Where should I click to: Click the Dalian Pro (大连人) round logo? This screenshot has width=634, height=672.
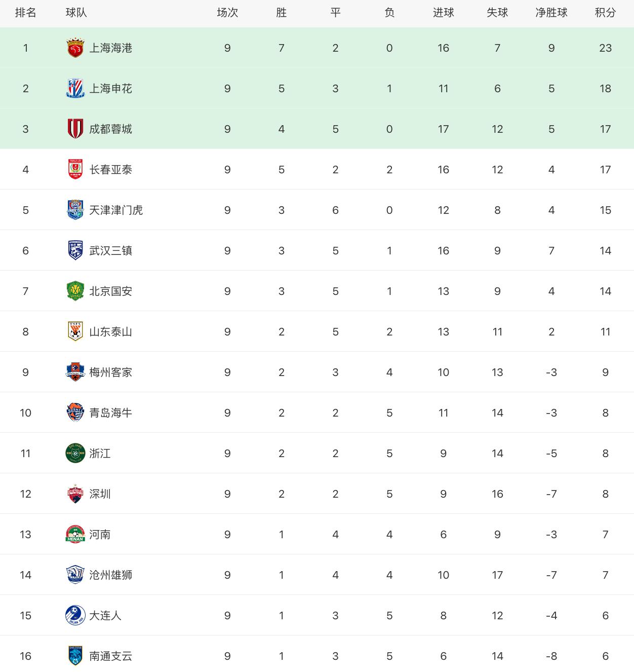75,615
